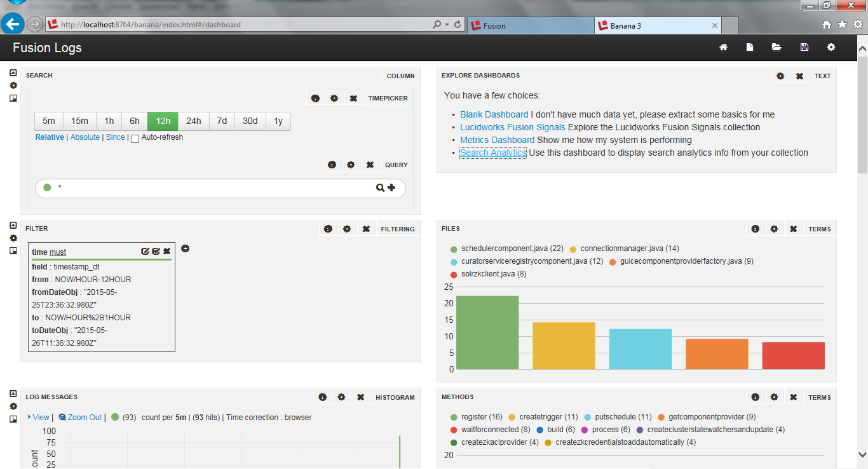Add a filter with the round plus icon
The image size is (868, 469).
(x=185, y=248)
